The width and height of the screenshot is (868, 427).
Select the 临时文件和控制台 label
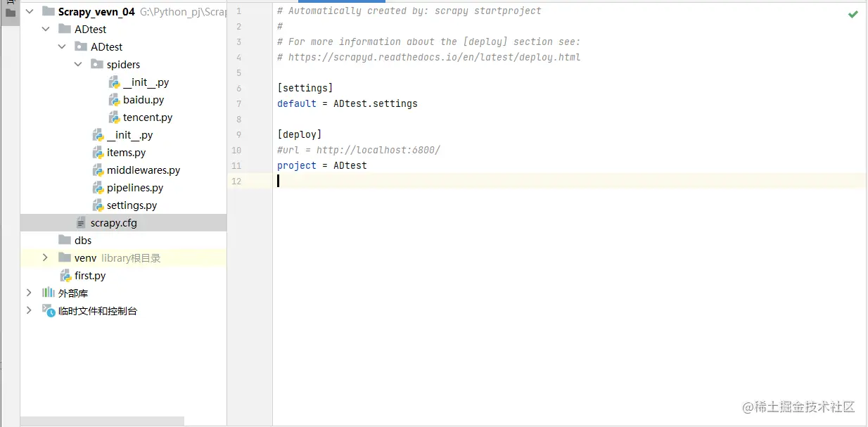pyautogui.click(x=98, y=310)
